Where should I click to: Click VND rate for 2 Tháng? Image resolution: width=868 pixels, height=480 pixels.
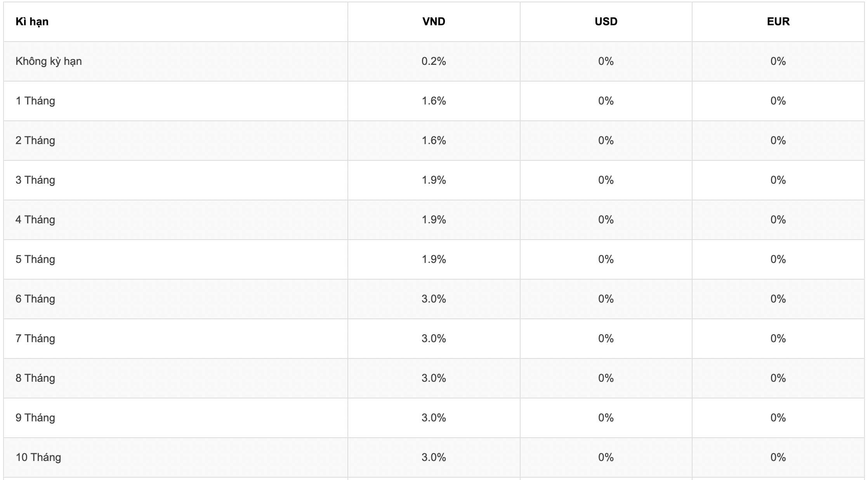tap(434, 141)
